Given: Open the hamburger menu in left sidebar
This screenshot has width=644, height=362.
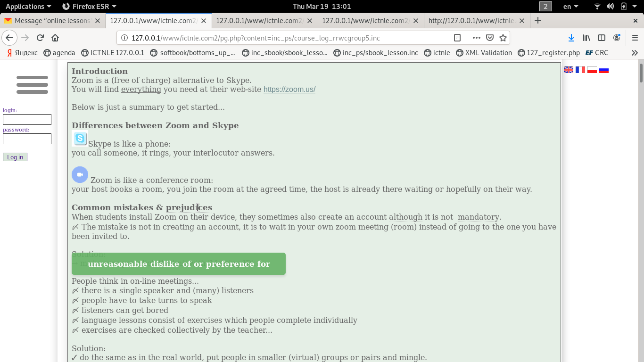Looking at the screenshot, I should pos(32,85).
